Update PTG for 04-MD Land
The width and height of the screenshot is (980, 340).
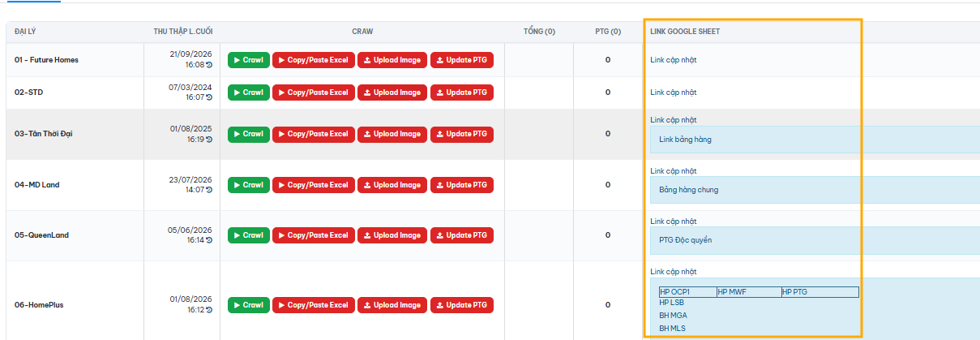coord(462,185)
